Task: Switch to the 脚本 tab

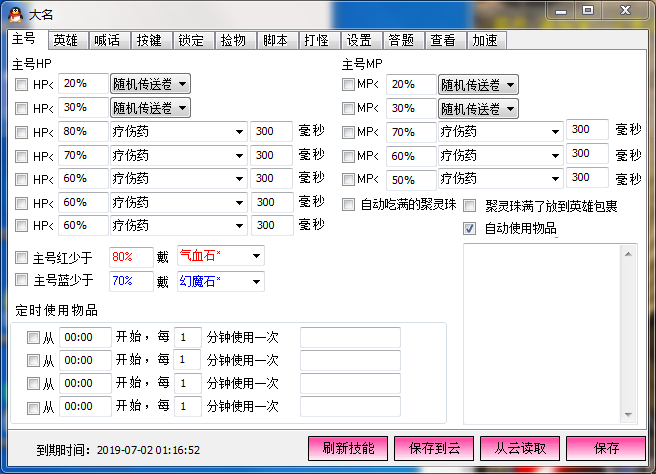Action: 277,41
